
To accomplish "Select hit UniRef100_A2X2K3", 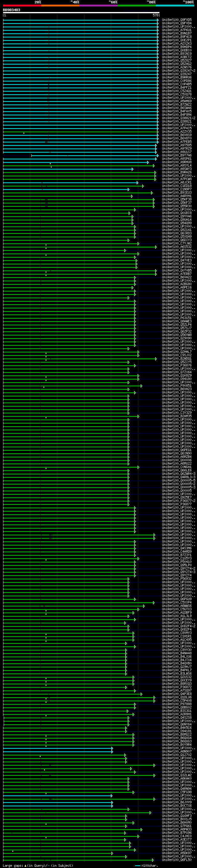I will [x=177, y=43].
